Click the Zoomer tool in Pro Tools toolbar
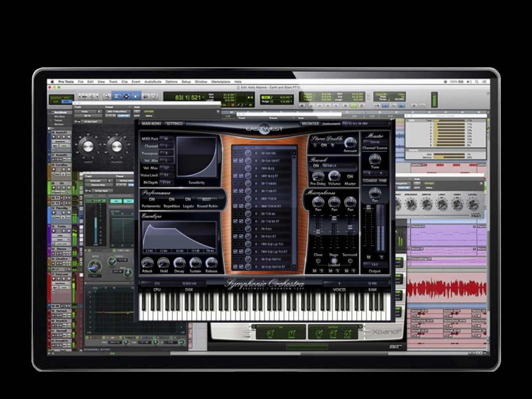The image size is (532, 399). coord(106,96)
